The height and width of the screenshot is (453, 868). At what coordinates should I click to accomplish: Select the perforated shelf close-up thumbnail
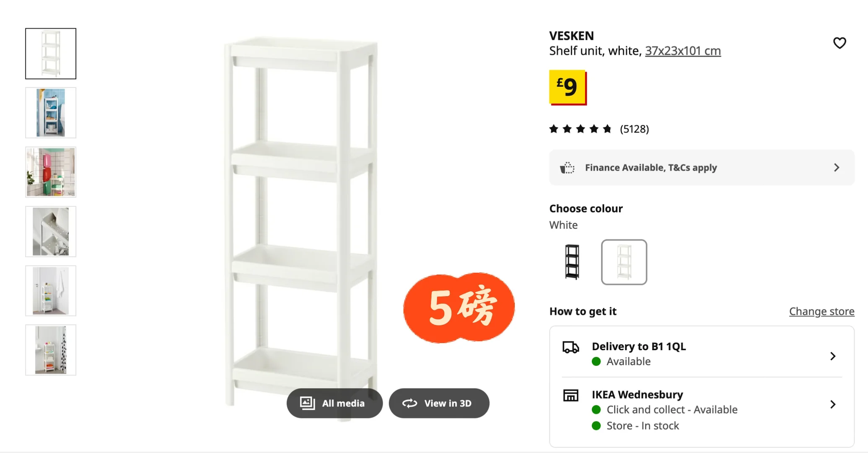tap(51, 232)
